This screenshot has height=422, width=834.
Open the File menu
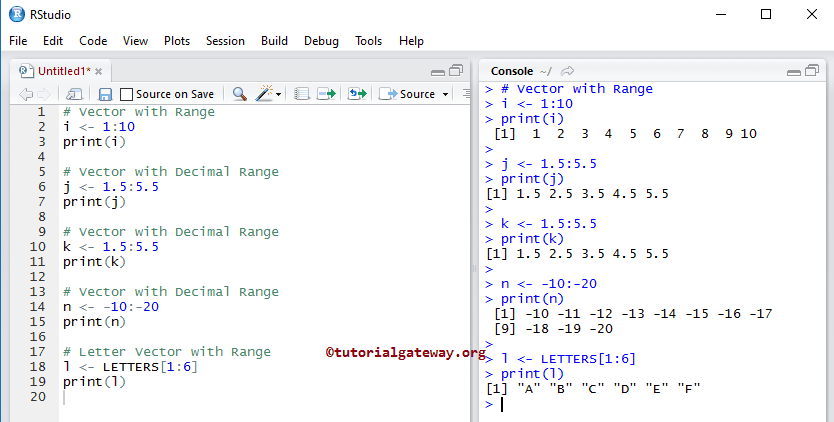coord(18,41)
